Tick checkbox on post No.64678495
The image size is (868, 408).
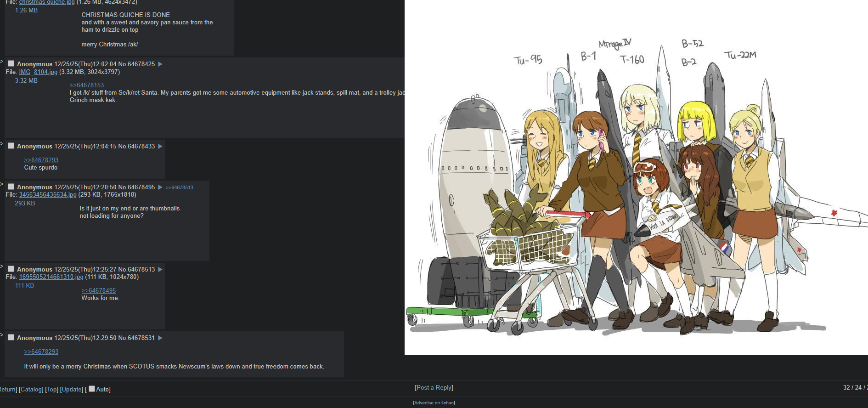click(11, 187)
